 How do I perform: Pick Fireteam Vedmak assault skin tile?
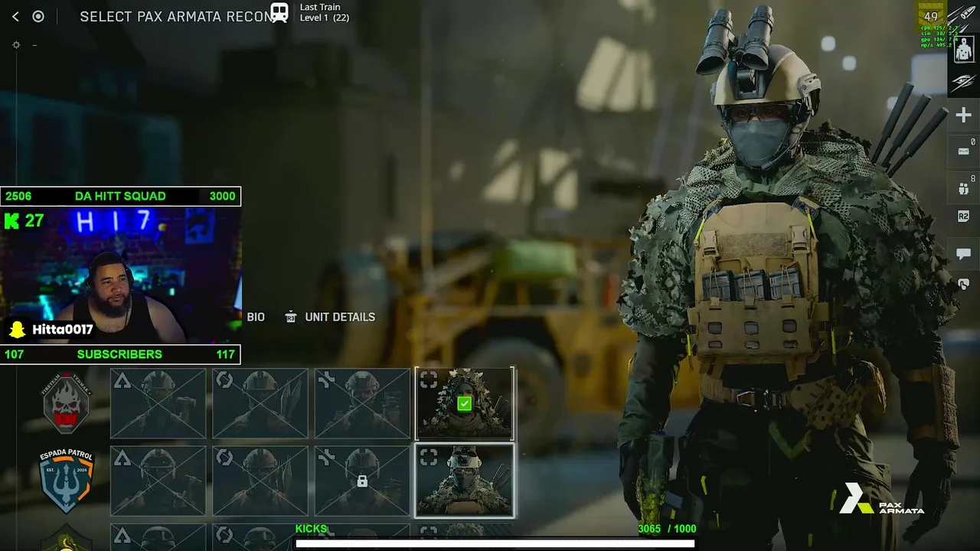[x=158, y=404]
